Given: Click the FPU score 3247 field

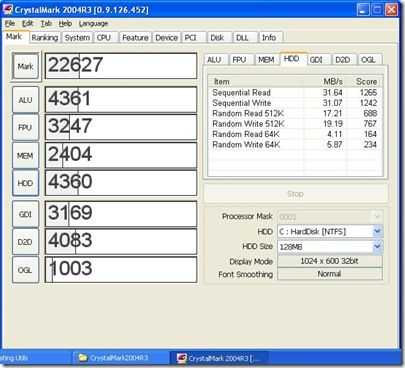Looking at the screenshot, I should click(121, 127).
